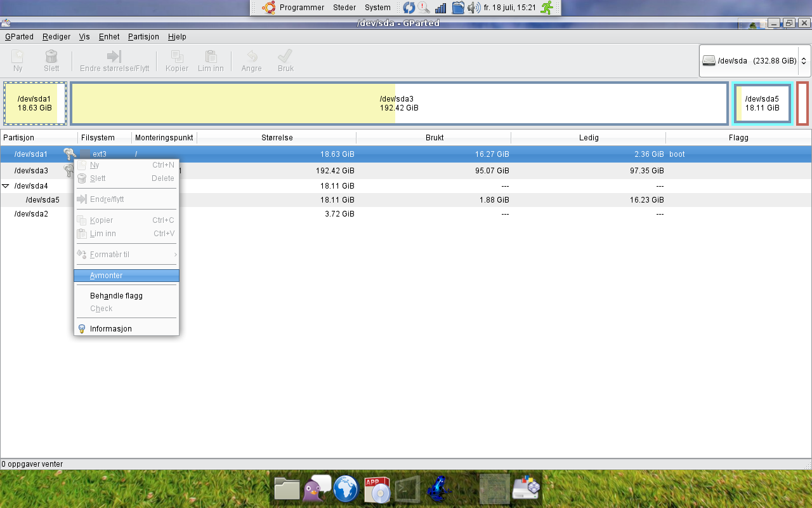The width and height of the screenshot is (812, 508).
Task: Collapse the /dev/sda4 extended partition row
Action: 6,186
